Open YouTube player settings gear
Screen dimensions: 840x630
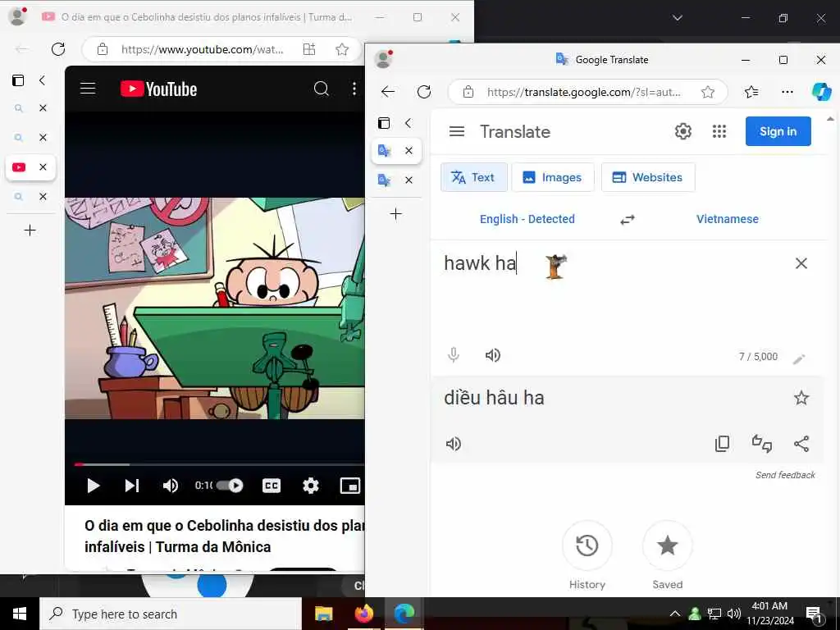pos(311,486)
